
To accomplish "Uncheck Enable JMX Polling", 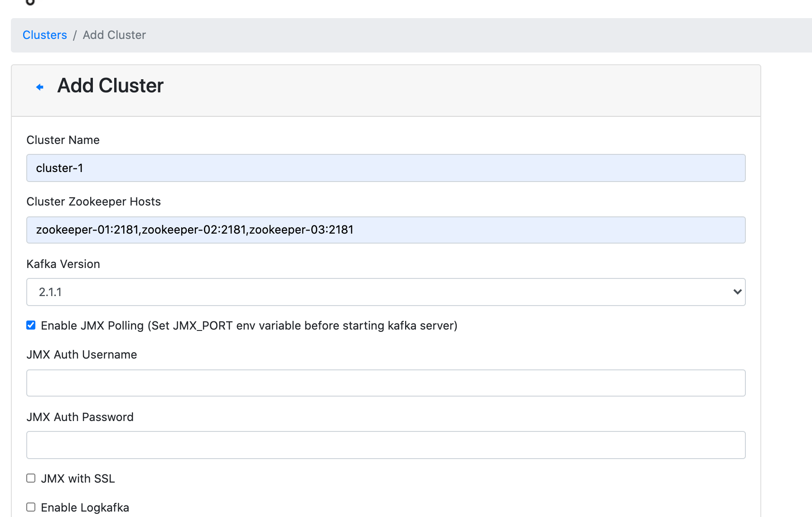I will (30, 325).
